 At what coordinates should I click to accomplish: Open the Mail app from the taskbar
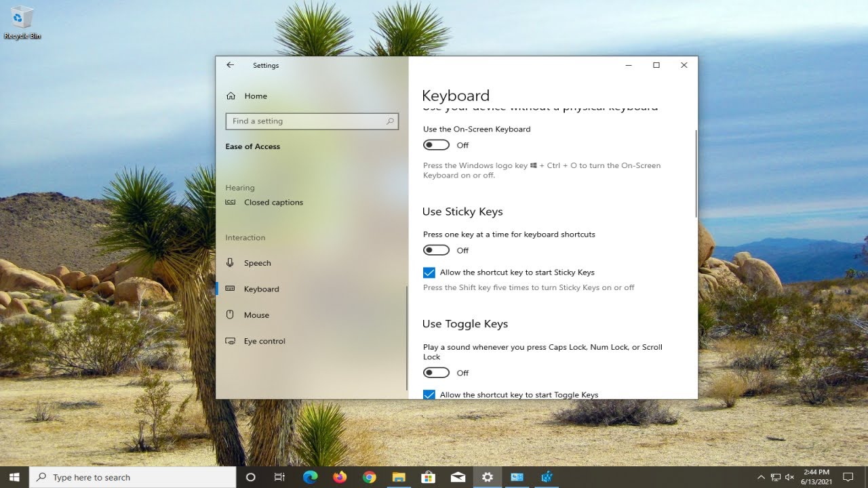pyautogui.click(x=458, y=477)
